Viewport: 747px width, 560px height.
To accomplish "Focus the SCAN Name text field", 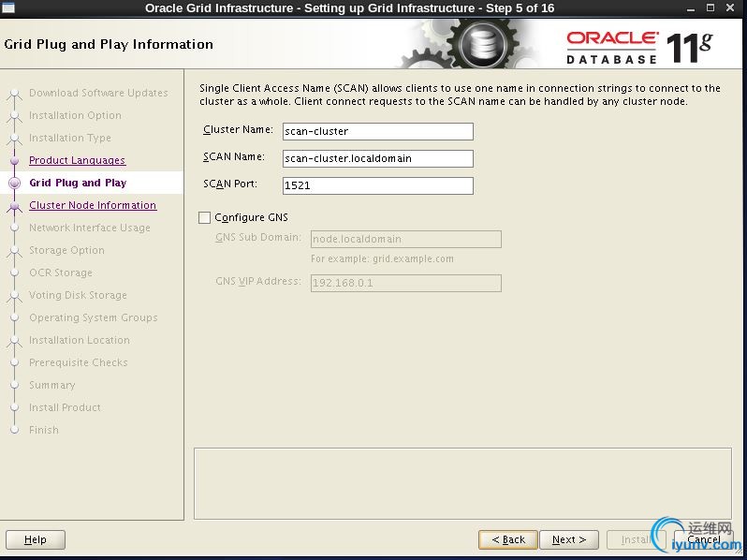I will click(x=378, y=158).
